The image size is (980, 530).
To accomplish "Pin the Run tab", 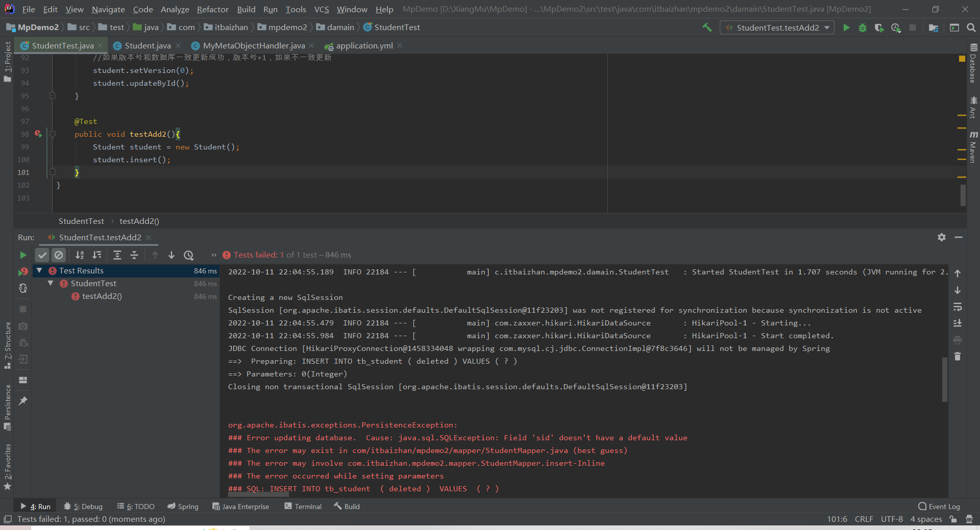I will (x=23, y=401).
